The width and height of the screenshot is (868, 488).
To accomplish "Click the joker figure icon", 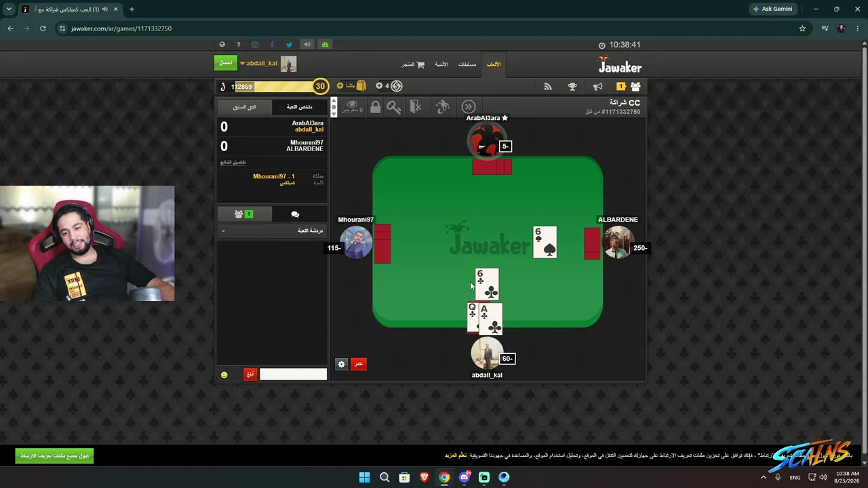I will pyautogui.click(x=442, y=107).
